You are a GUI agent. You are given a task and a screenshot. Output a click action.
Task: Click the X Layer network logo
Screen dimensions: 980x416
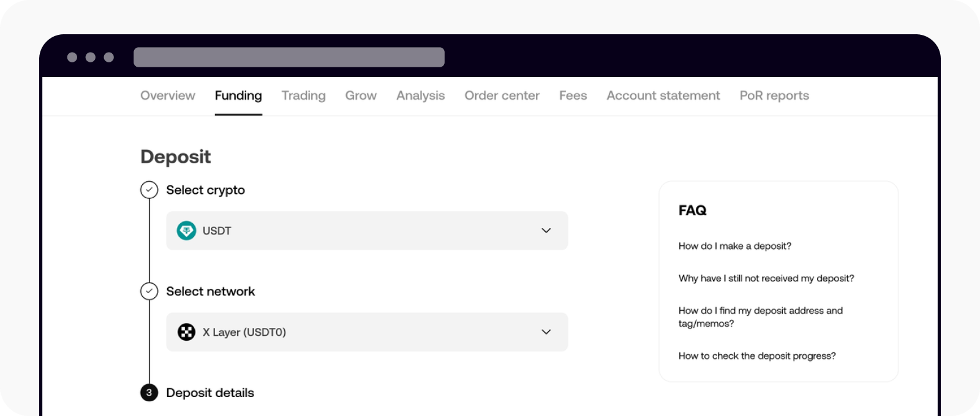[186, 332]
